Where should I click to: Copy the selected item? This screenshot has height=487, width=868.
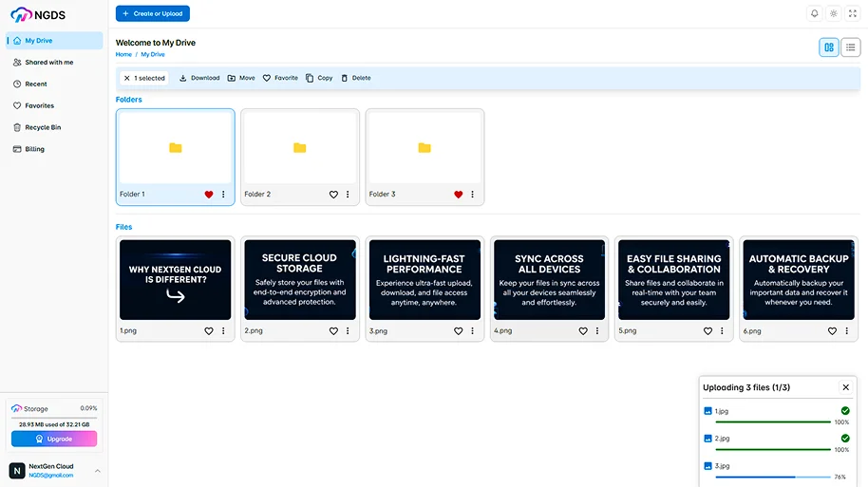[319, 78]
